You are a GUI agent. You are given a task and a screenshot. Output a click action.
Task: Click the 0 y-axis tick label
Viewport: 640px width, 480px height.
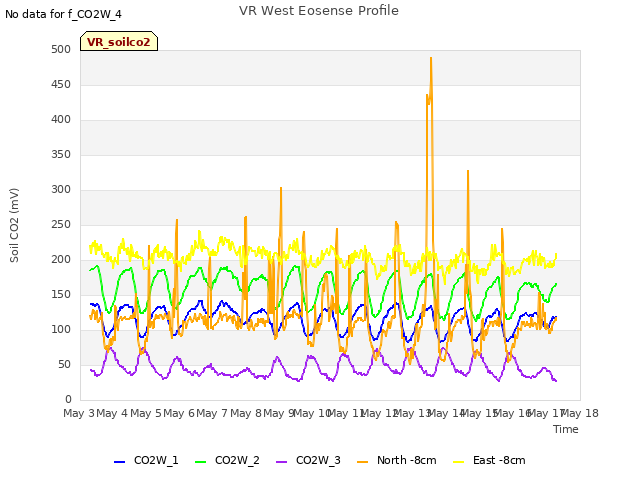(68, 399)
